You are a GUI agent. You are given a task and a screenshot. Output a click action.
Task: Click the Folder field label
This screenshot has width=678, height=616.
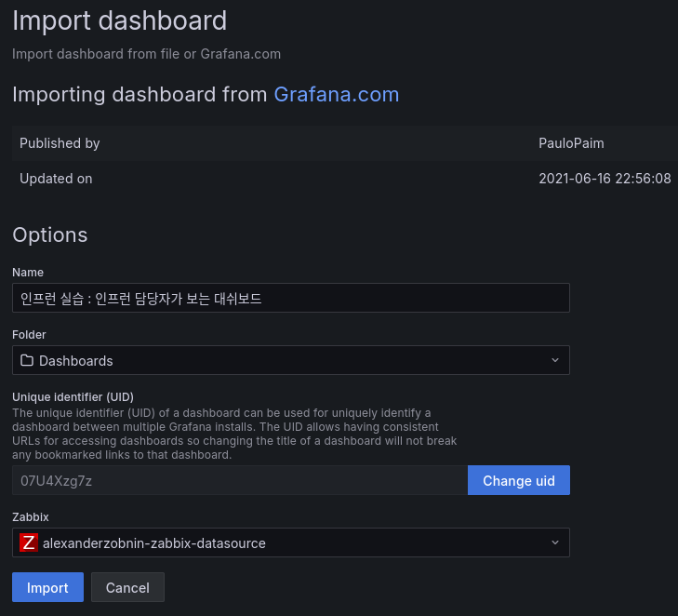[x=29, y=334]
